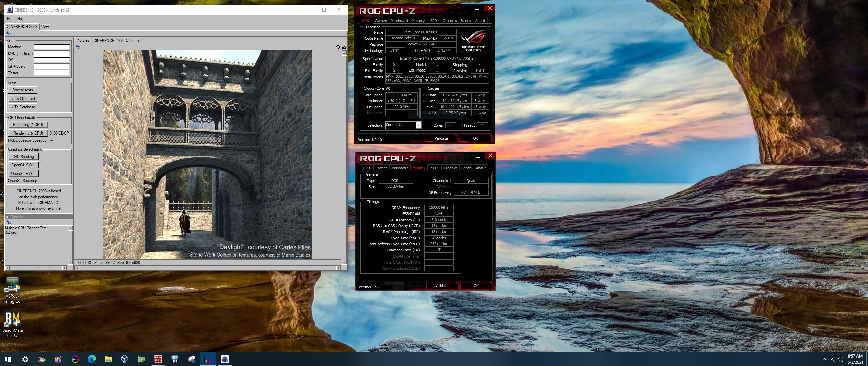Select the CINEBENCH 2003 Database tab
868x366 pixels.
pos(117,41)
